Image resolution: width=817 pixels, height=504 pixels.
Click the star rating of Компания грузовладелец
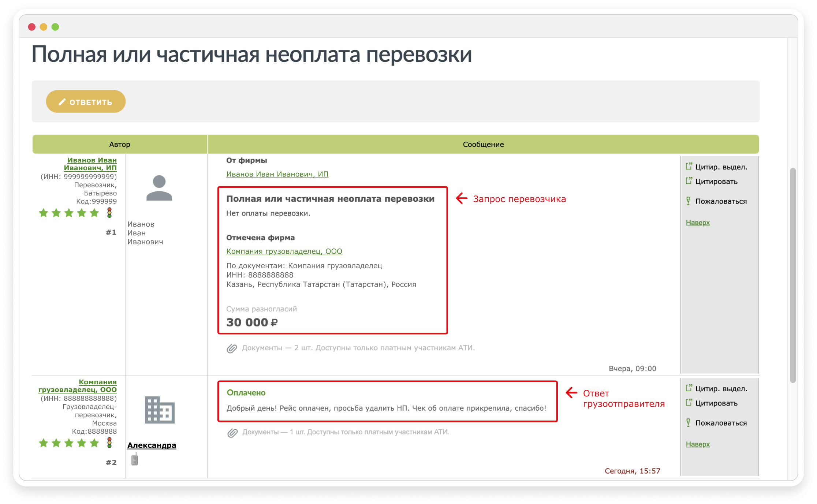tap(69, 443)
